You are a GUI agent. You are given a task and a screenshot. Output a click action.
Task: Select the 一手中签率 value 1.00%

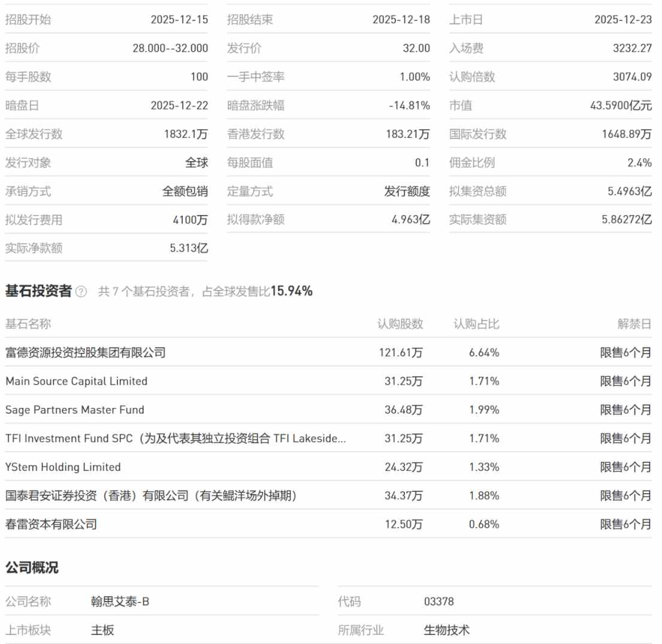coord(415,77)
